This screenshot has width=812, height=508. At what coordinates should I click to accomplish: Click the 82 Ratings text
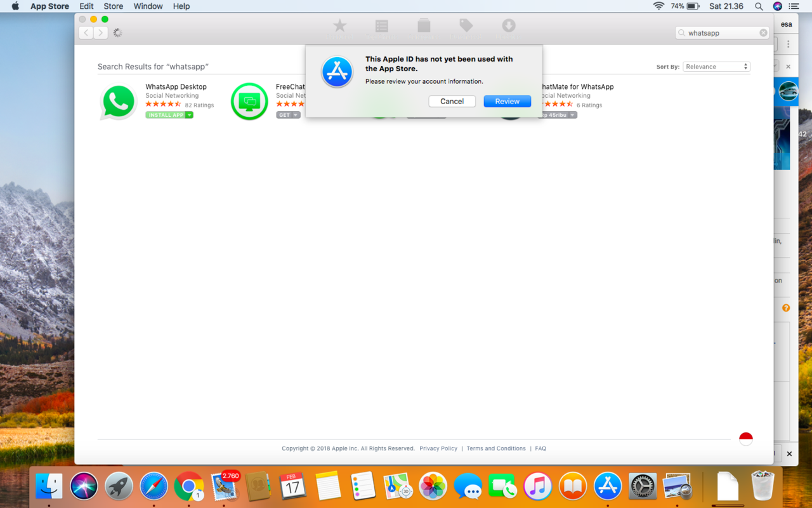[x=199, y=105]
